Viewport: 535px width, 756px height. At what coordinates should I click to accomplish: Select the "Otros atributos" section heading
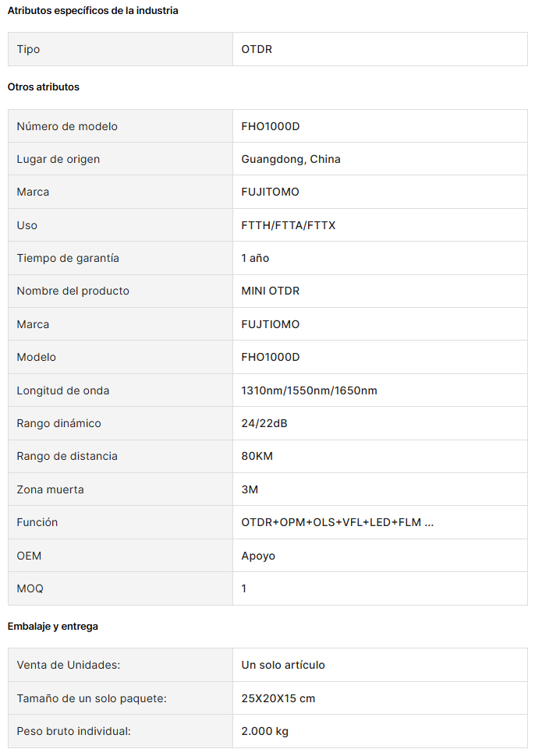tap(44, 87)
